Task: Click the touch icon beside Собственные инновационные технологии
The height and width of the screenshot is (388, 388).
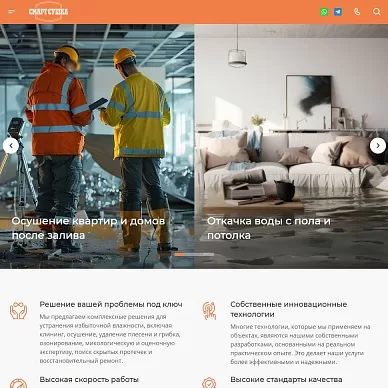Action: click(x=209, y=310)
